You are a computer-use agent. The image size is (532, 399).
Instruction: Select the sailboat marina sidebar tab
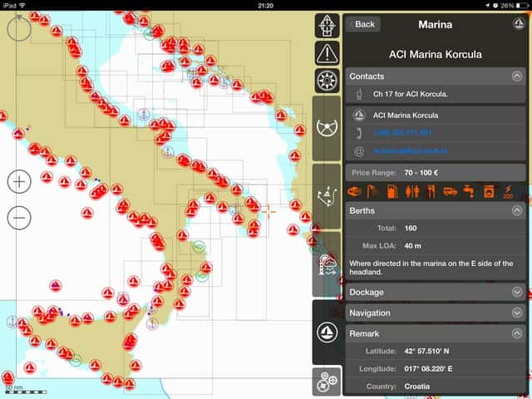327,332
